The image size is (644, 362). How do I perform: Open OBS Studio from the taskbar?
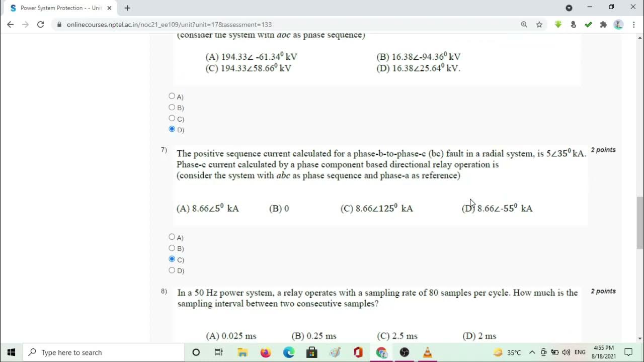405,352
